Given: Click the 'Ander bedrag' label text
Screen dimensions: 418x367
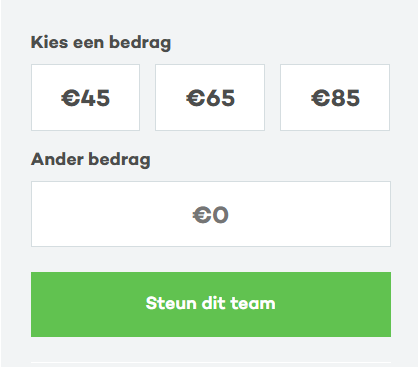Looking at the screenshot, I should tap(91, 160).
